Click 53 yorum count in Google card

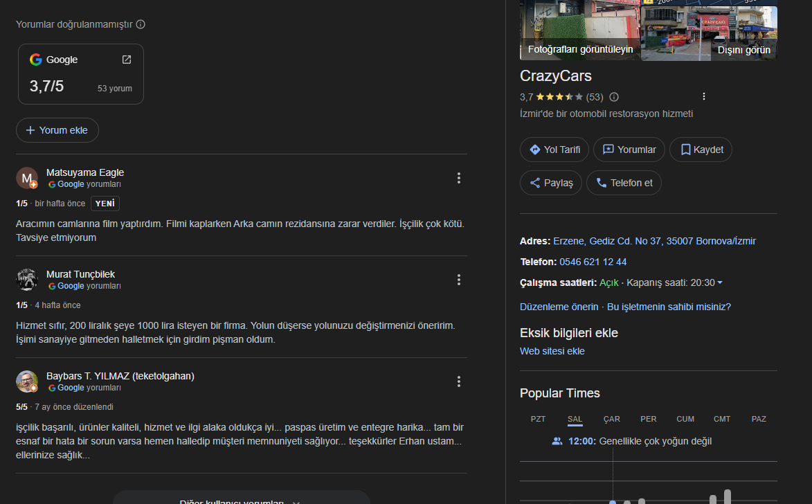114,89
